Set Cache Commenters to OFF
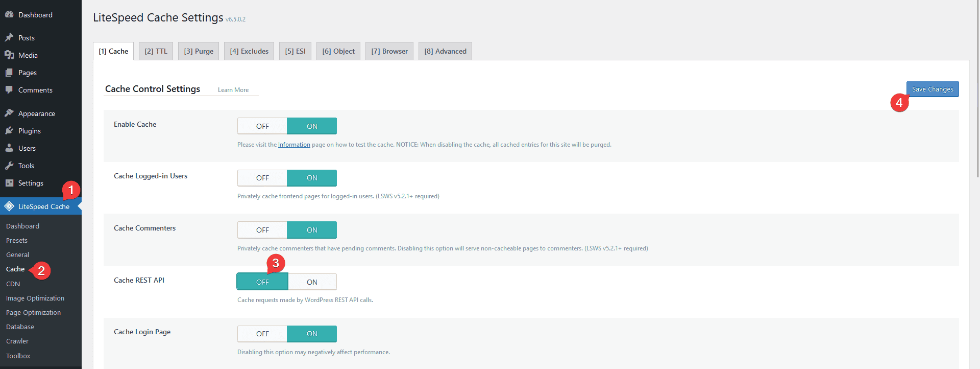Viewport: 980px width, 369px height. click(262, 230)
